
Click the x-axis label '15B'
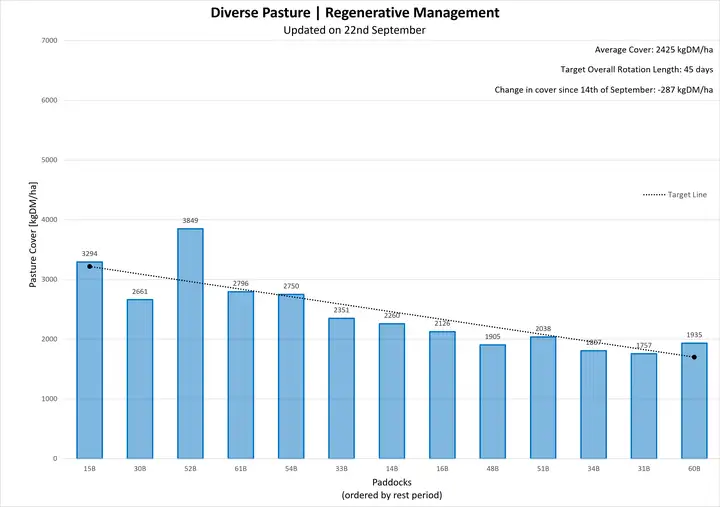(90, 469)
